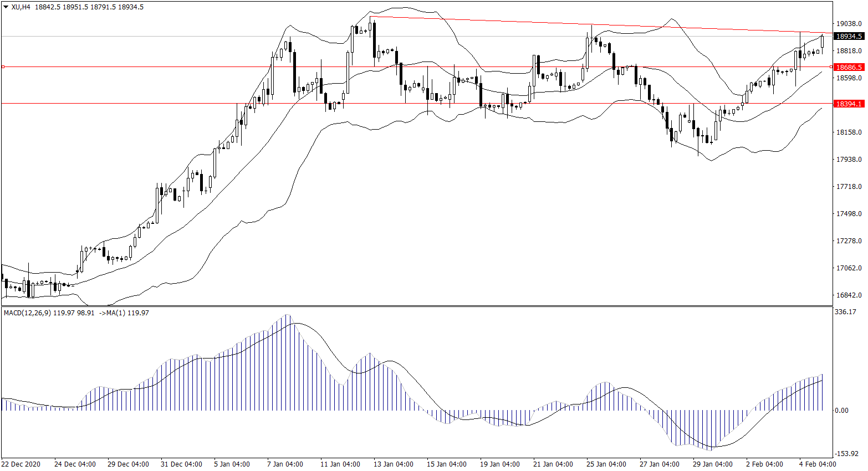Select the red 18394.1 price level tag

[x=849, y=104]
